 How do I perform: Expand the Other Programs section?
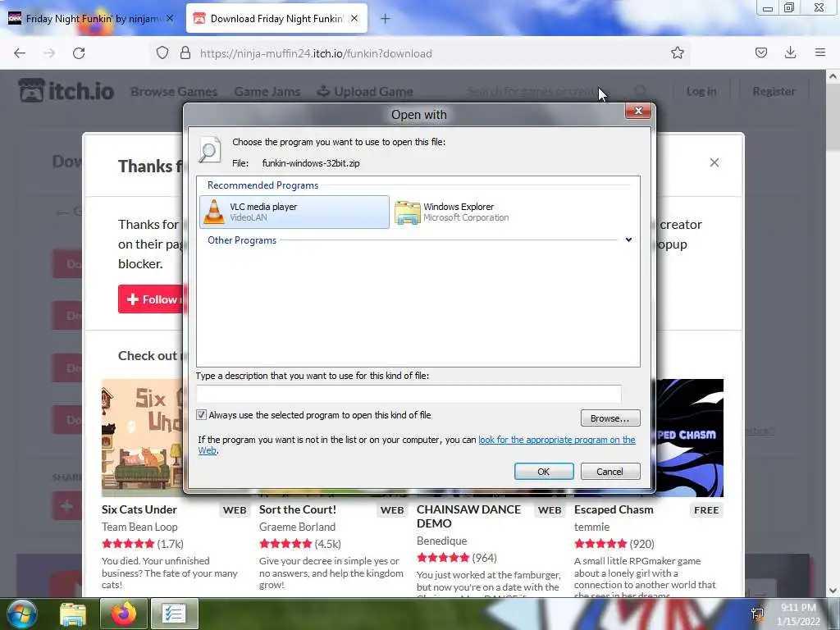pos(628,240)
